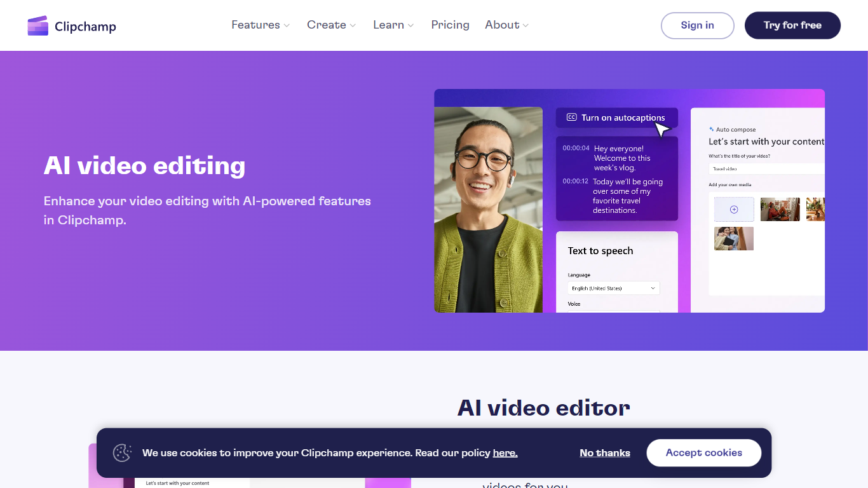Click the Clipchamp clapperboard logo icon
868x488 pixels.
point(38,26)
